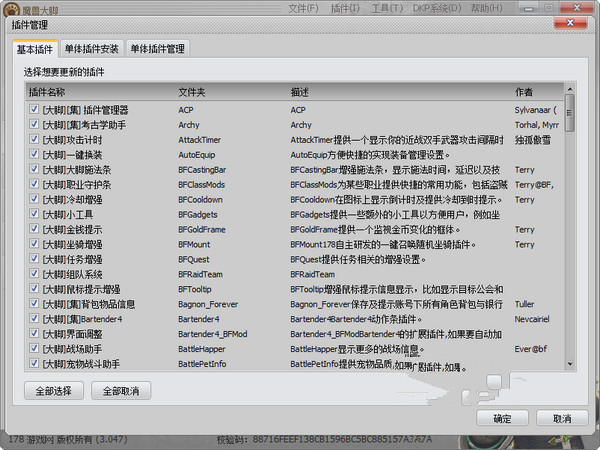Toggle the [大脚]一键换装 checkbox
The image size is (600, 450).
34,154
